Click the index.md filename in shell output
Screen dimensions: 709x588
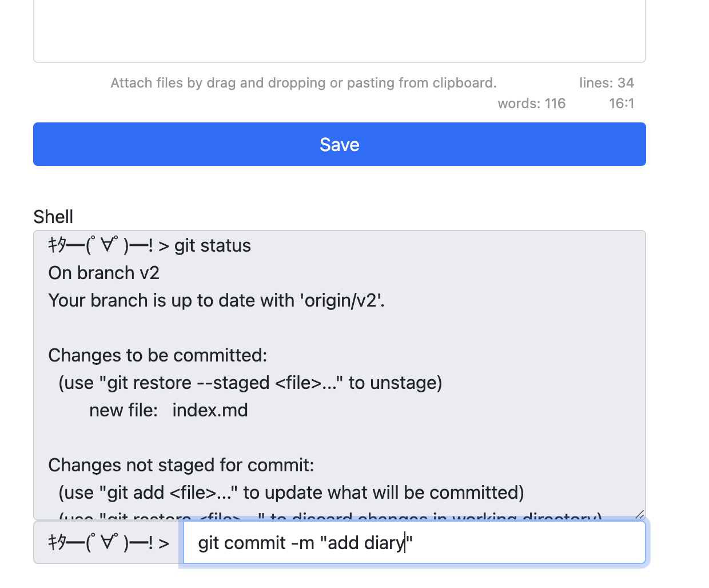(x=210, y=410)
